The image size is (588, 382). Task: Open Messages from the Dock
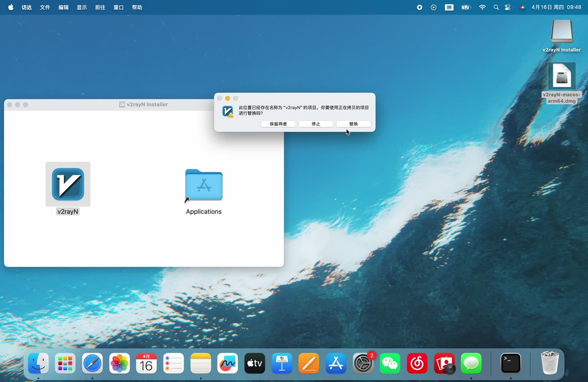[x=471, y=363]
